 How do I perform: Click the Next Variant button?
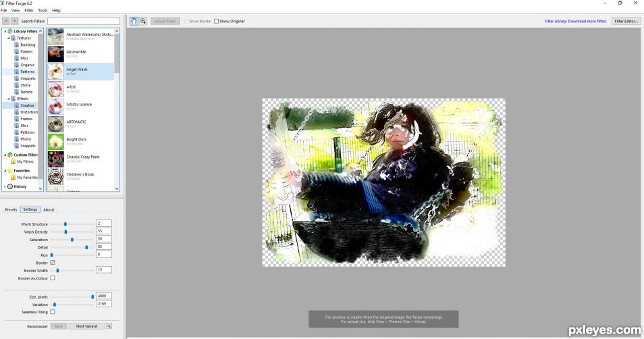[x=86, y=326]
